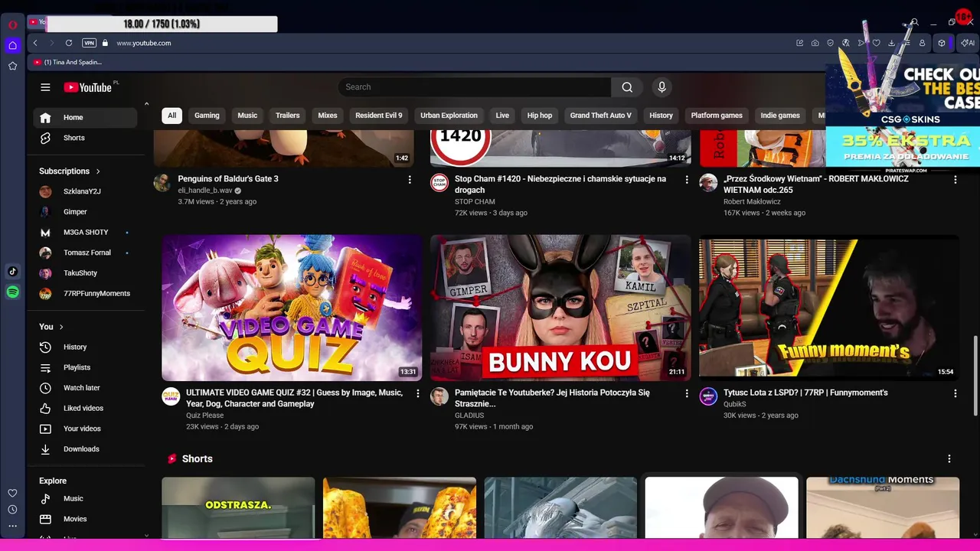Click Opera sidebar home icon
The image size is (980, 551).
(12, 45)
